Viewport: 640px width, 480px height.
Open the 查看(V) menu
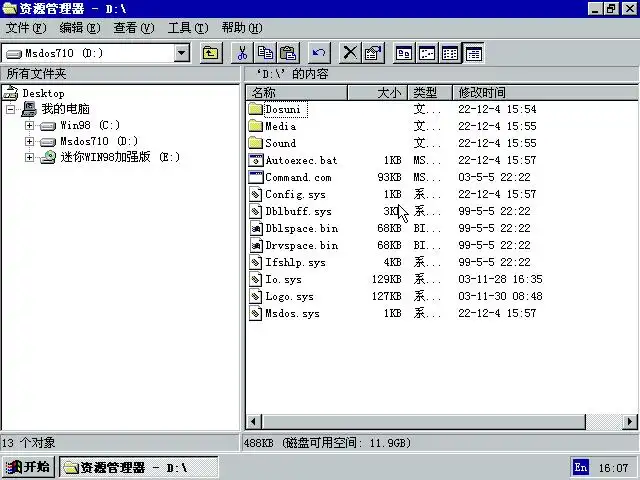pos(134,28)
